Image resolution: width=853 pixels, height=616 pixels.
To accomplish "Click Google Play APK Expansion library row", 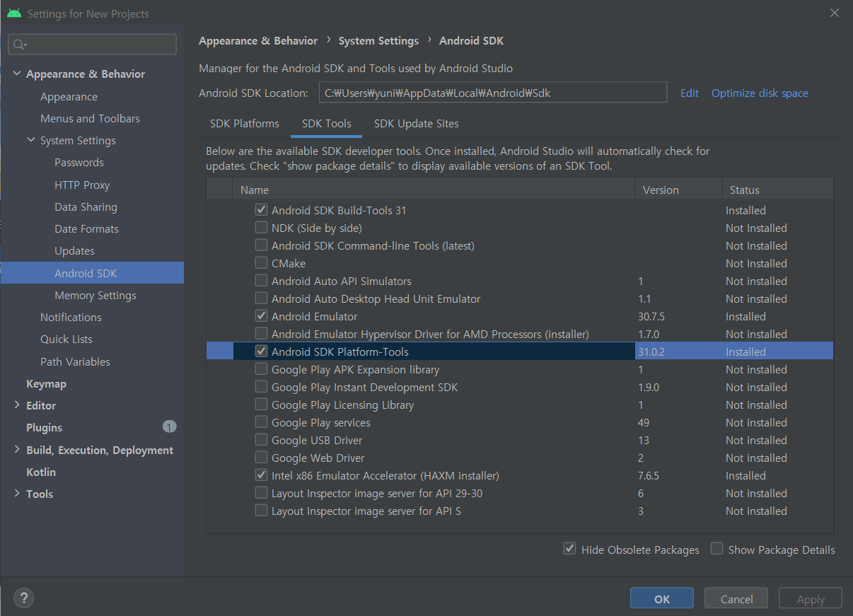I will tap(519, 369).
